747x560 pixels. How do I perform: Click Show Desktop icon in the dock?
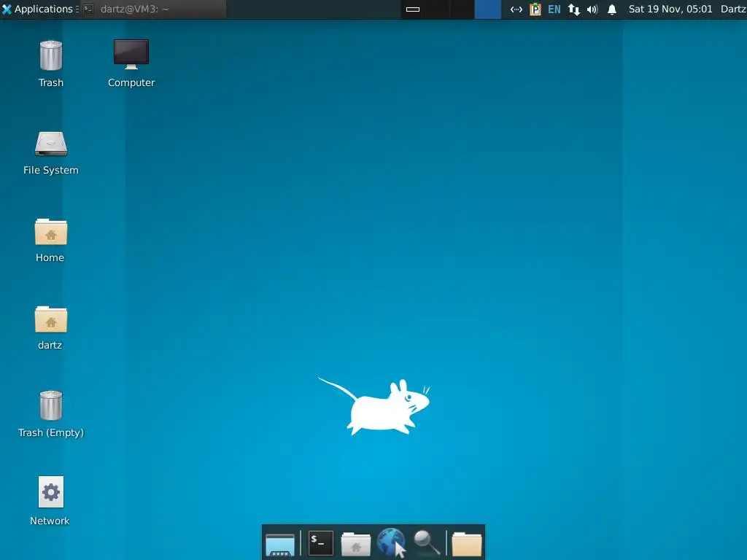pyautogui.click(x=280, y=543)
